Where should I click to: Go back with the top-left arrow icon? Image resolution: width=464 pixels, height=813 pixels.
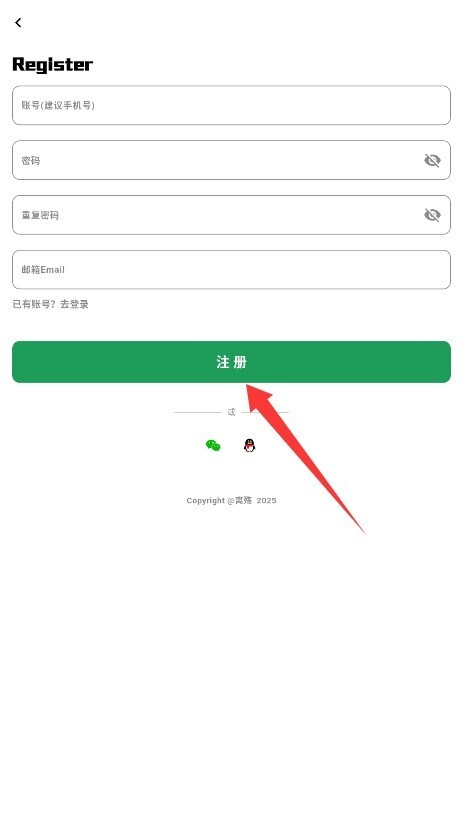pos(18,22)
